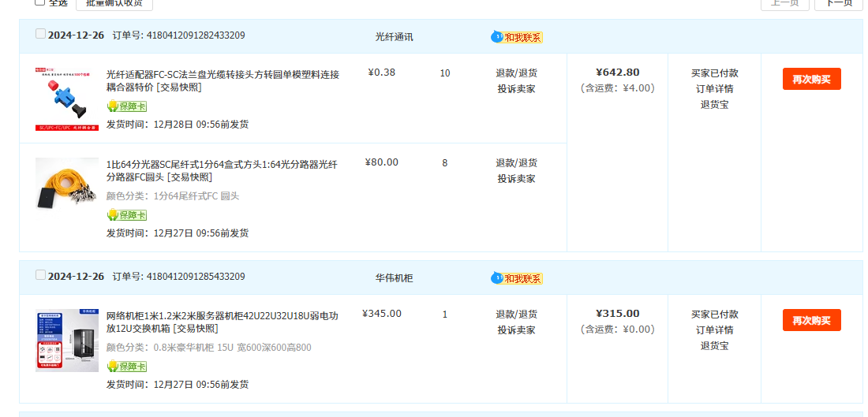
Task: Open 订单详情 for the ¥642.80 order
Action: click(714, 88)
